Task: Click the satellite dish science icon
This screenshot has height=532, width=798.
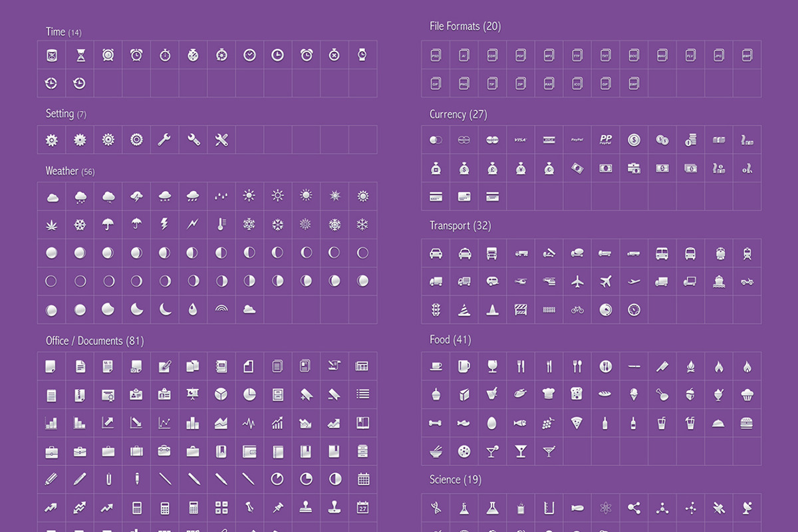Action: (747, 508)
